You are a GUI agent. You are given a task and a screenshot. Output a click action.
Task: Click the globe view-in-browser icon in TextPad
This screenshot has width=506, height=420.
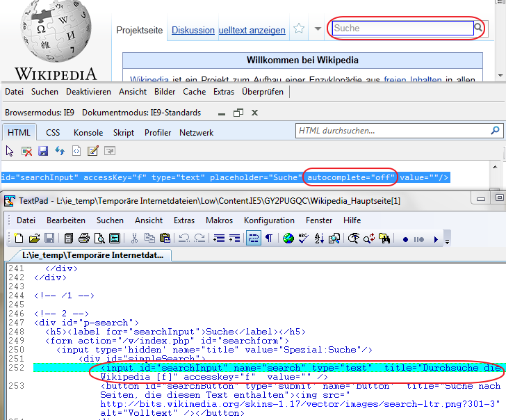point(288,239)
